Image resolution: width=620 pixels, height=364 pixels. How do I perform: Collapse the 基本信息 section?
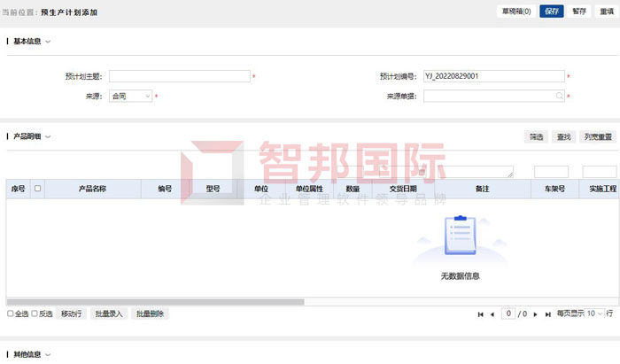click(48, 42)
